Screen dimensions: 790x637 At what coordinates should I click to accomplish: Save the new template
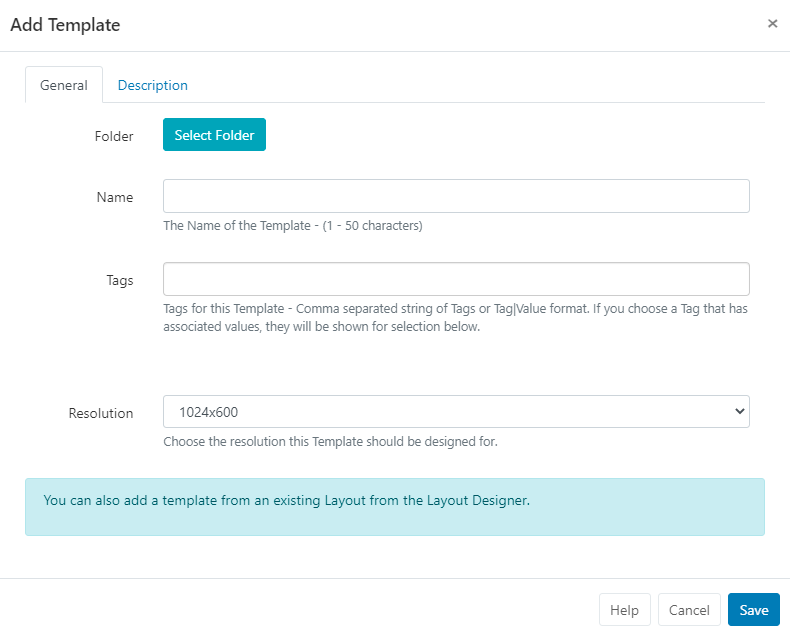click(x=753, y=610)
